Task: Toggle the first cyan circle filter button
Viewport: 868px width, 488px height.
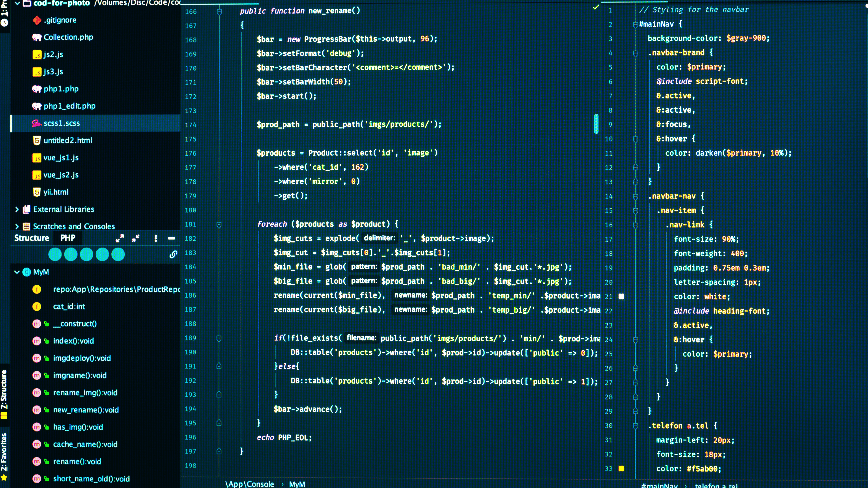Action: click(x=55, y=254)
